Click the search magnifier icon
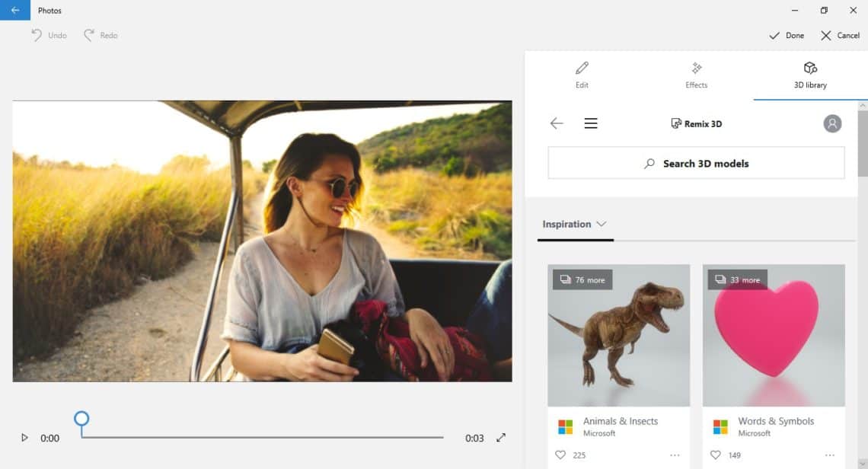868x469 pixels. tap(649, 163)
